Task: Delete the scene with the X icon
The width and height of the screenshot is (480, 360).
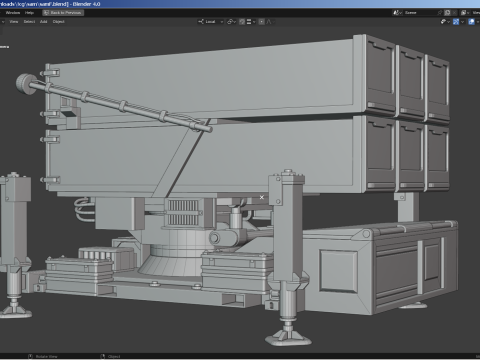Action: [x=454, y=13]
